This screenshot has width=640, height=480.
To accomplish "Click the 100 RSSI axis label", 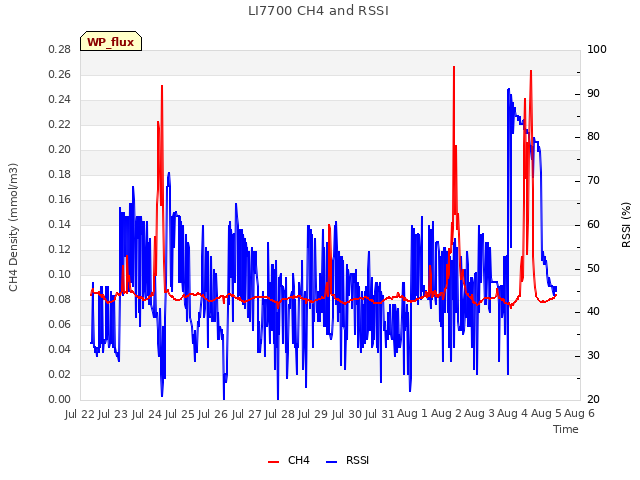I will tap(597, 49).
